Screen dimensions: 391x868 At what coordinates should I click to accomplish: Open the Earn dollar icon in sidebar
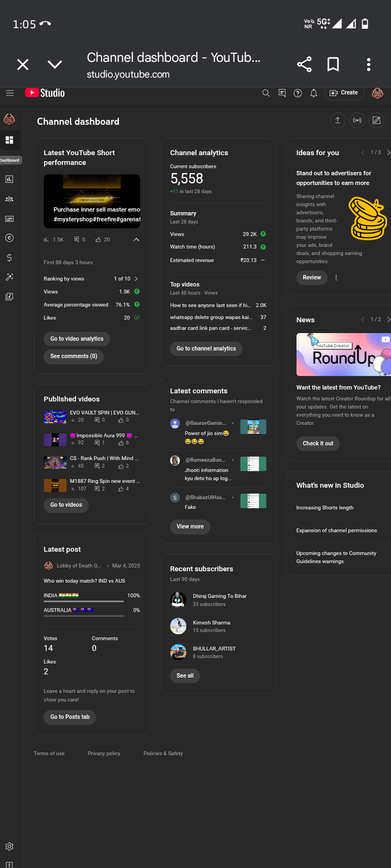9,258
